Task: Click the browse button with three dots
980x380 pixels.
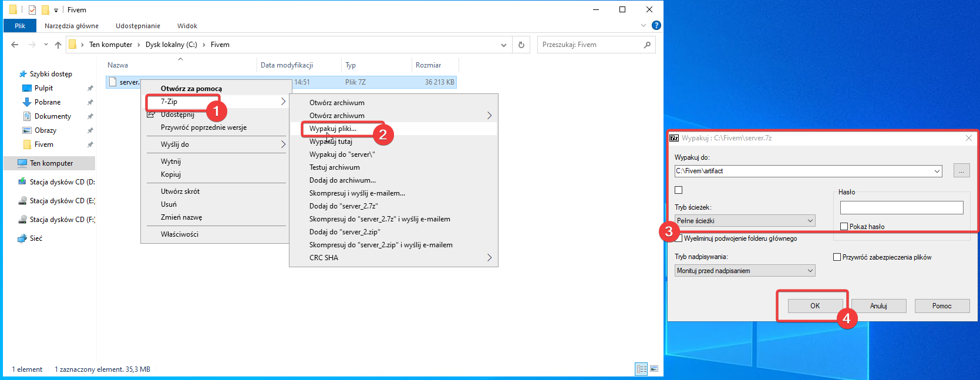Action: pos(961,171)
